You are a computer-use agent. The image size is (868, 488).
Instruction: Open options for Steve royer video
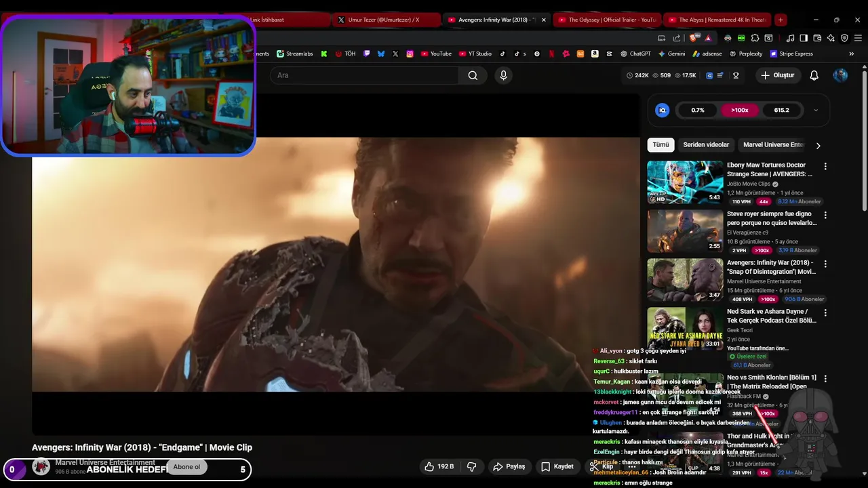click(x=825, y=215)
